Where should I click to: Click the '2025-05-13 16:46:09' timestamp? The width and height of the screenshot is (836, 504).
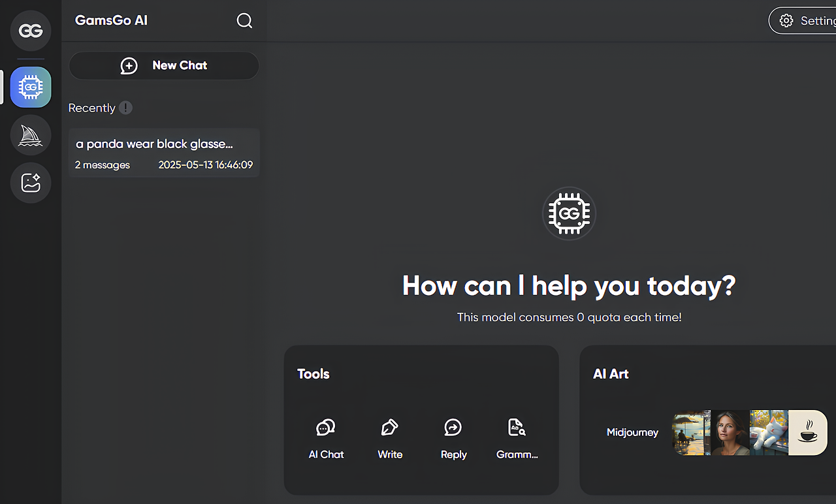point(206,165)
